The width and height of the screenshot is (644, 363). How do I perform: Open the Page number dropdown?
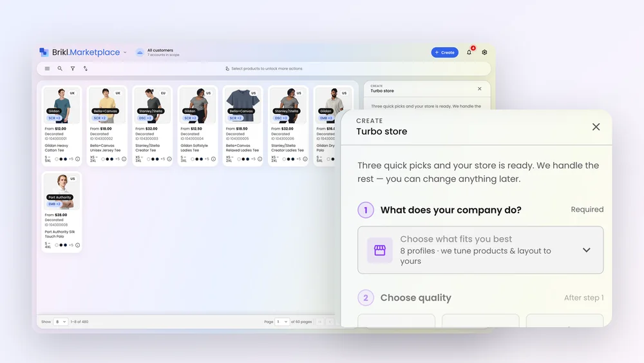tap(282, 322)
